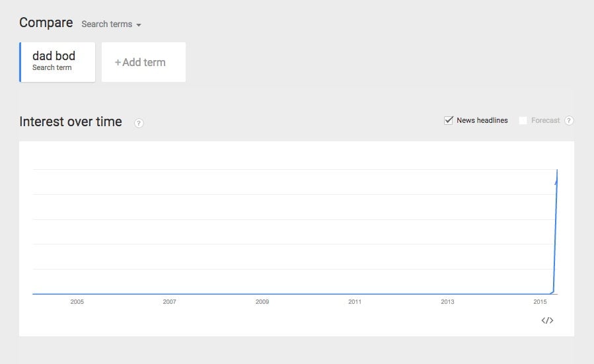Toggle the News headlines checkbox

coord(449,120)
